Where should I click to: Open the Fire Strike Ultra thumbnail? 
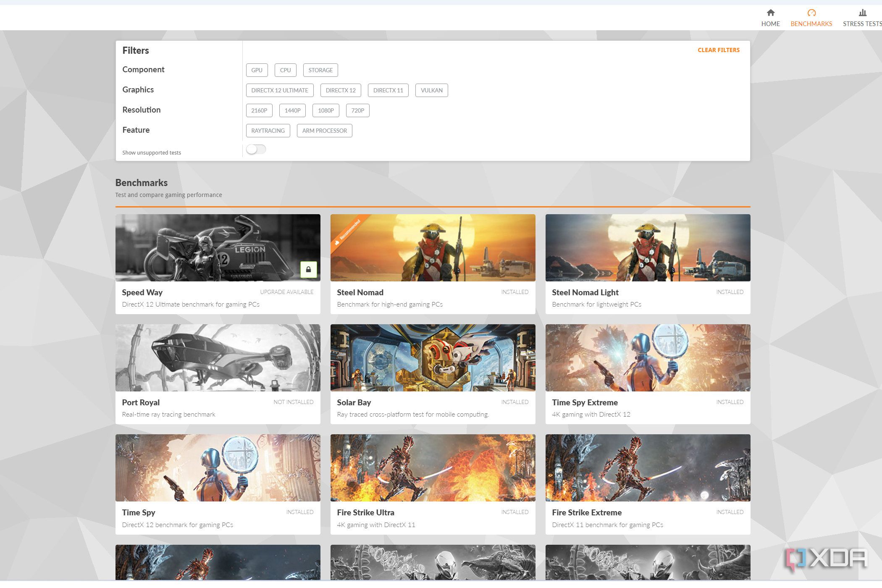point(433,467)
